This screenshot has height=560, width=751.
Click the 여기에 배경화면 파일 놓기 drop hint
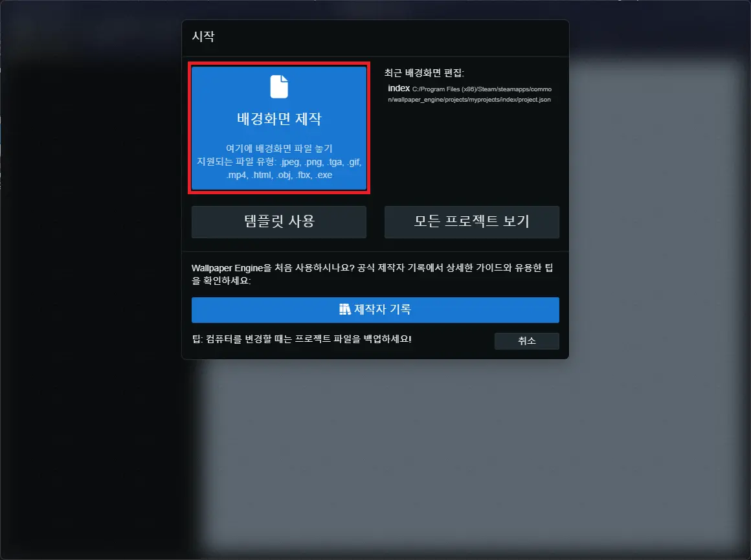(279, 148)
